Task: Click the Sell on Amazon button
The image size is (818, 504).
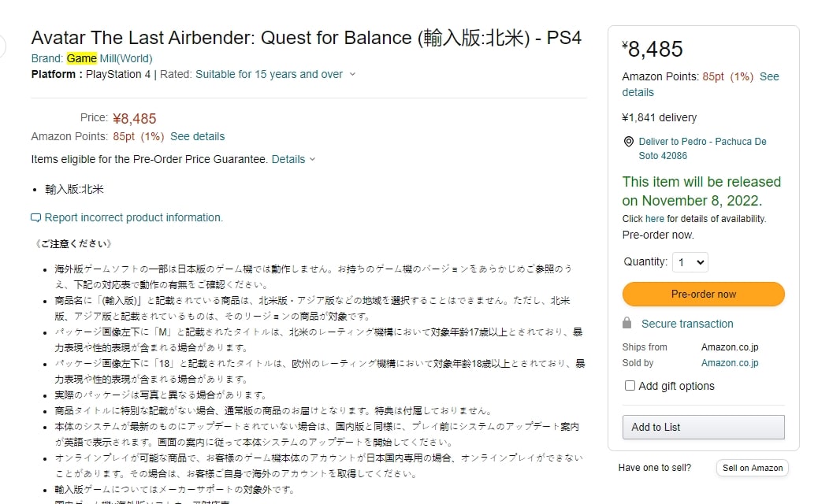Action: coord(752,468)
